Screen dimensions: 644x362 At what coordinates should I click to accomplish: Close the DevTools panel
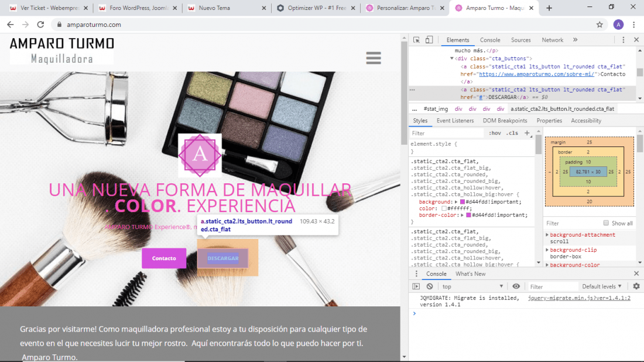636,40
